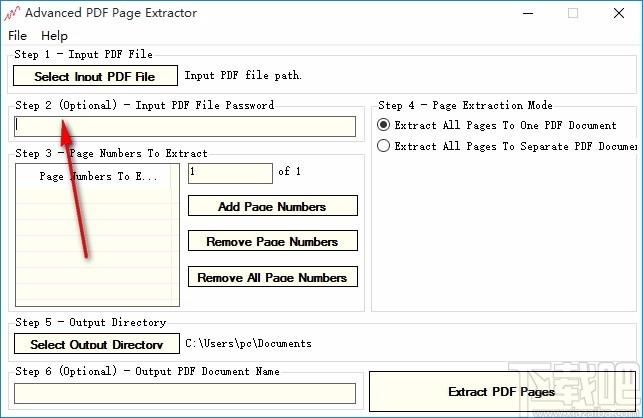Click Remove All Page Numbers button
Screen dimensions: 643x418
coord(273,276)
